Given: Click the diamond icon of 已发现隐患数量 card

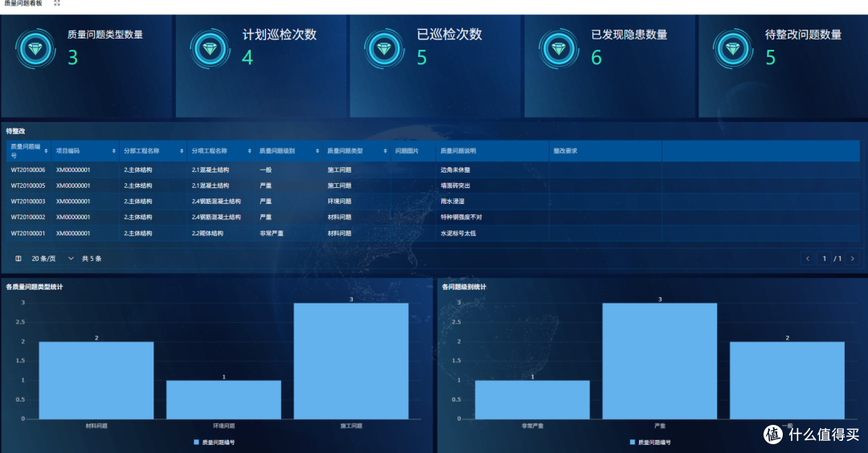Looking at the screenshot, I should (559, 49).
